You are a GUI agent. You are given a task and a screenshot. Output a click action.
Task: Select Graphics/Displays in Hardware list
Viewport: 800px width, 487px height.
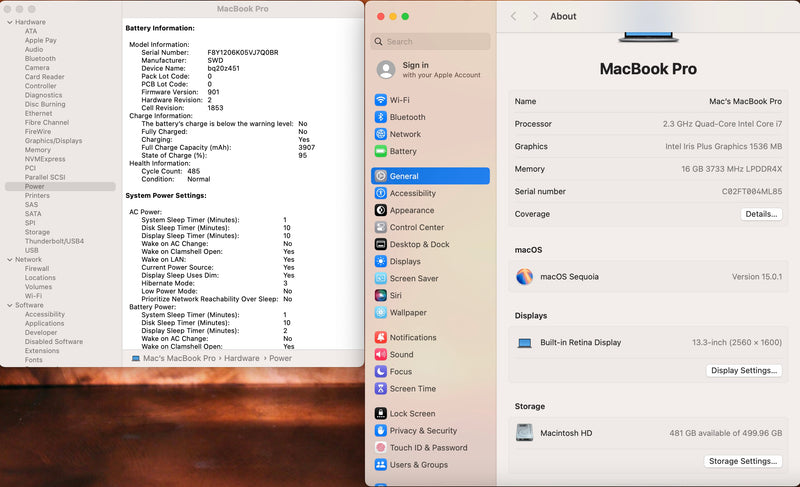click(53, 141)
